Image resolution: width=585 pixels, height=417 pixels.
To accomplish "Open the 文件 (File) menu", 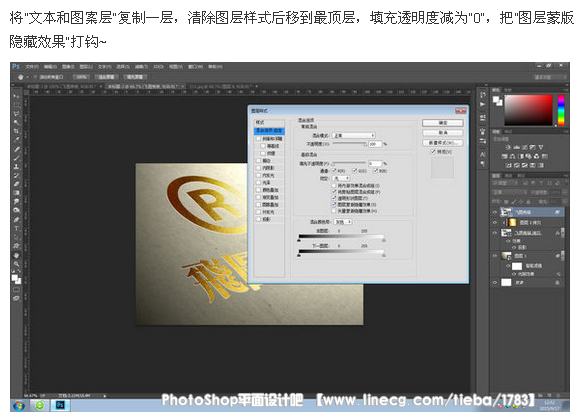I will click(32, 67).
